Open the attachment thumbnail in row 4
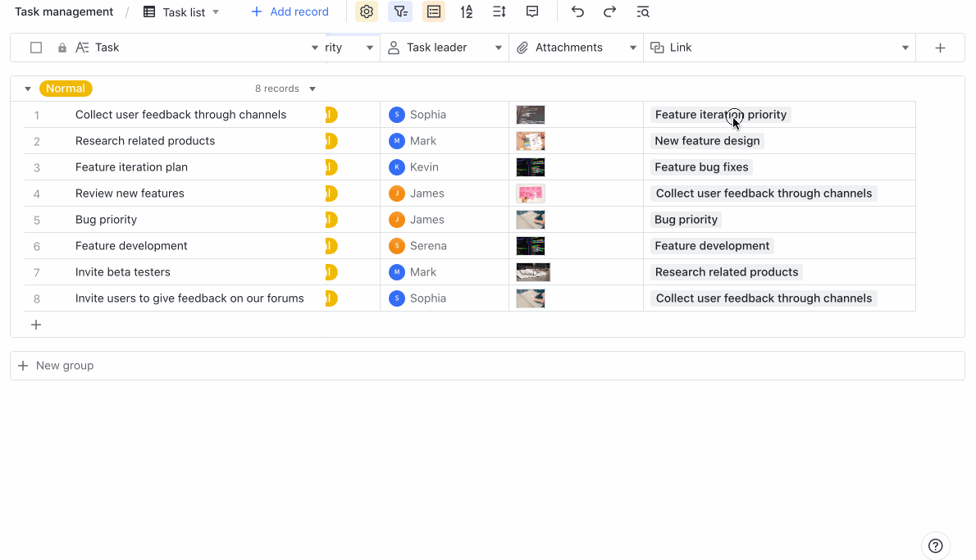 (x=531, y=193)
